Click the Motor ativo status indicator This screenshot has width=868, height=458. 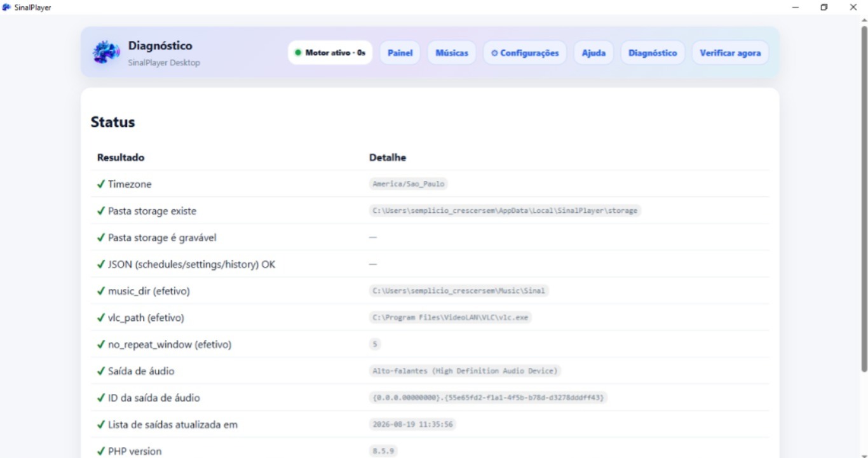(x=330, y=53)
